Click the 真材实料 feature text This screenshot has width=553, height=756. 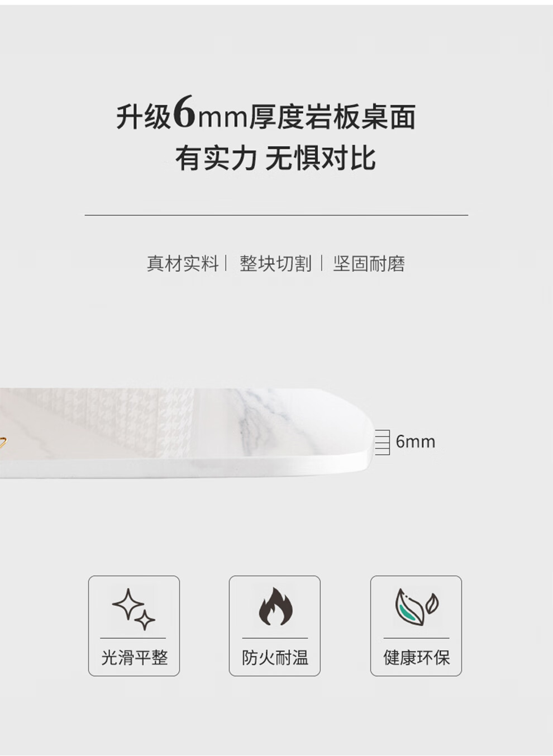tap(183, 263)
